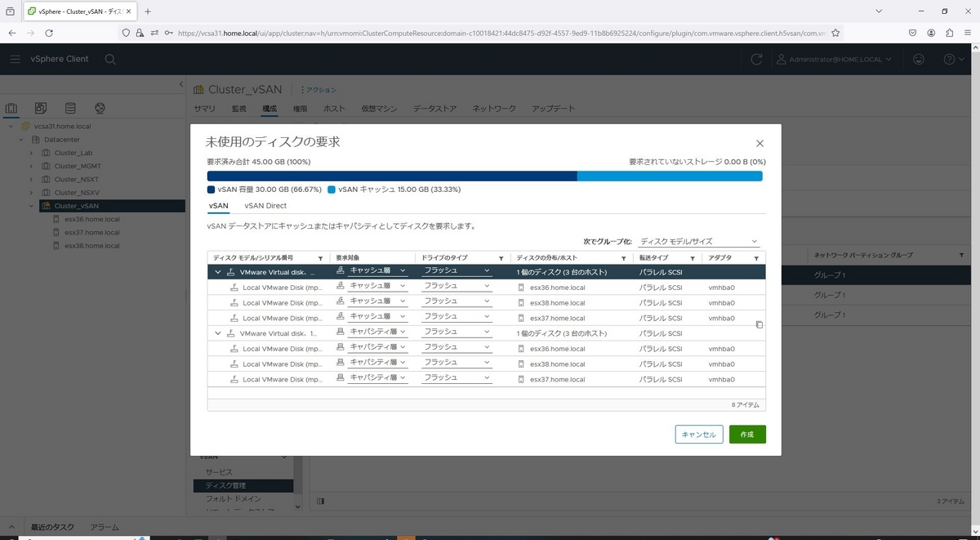The height and width of the screenshot is (540, 980).
Task: Expand the Cluster_NSXT tree node
Action: [x=31, y=179]
